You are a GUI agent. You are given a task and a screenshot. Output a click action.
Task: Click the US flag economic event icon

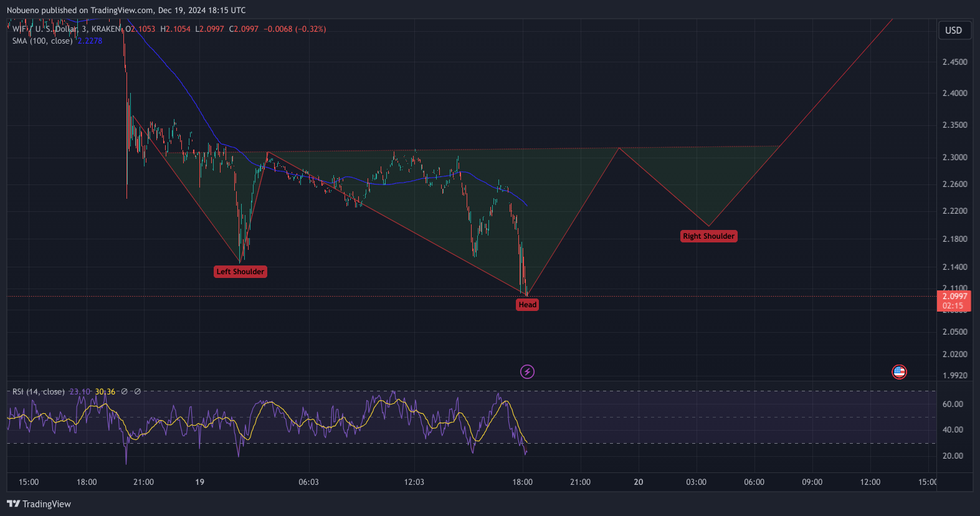point(899,372)
